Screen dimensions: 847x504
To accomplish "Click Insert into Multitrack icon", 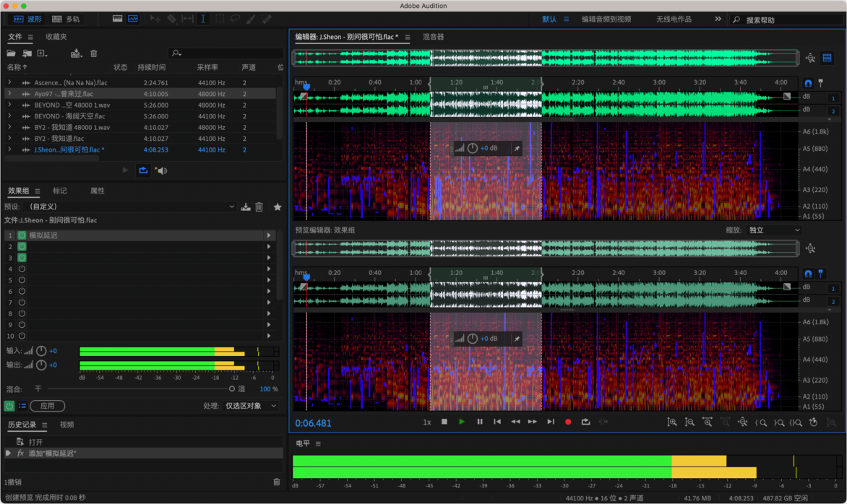I will [76, 53].
